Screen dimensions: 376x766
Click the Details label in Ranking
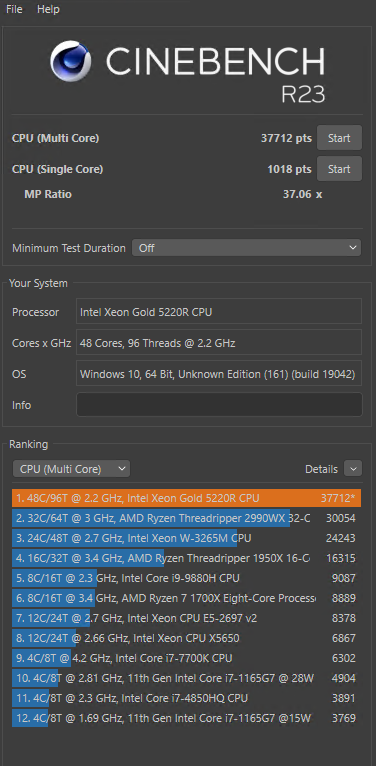[x=321, y=469]
